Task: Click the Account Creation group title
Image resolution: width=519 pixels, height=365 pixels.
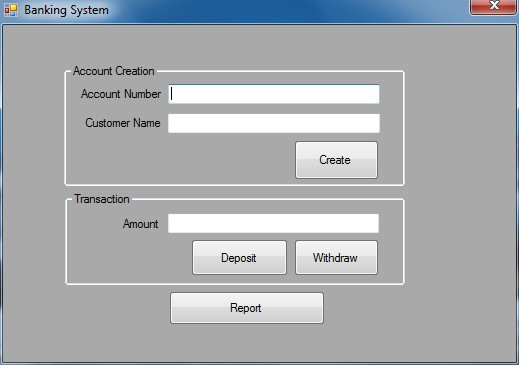Action: click(x=114, y=71)
